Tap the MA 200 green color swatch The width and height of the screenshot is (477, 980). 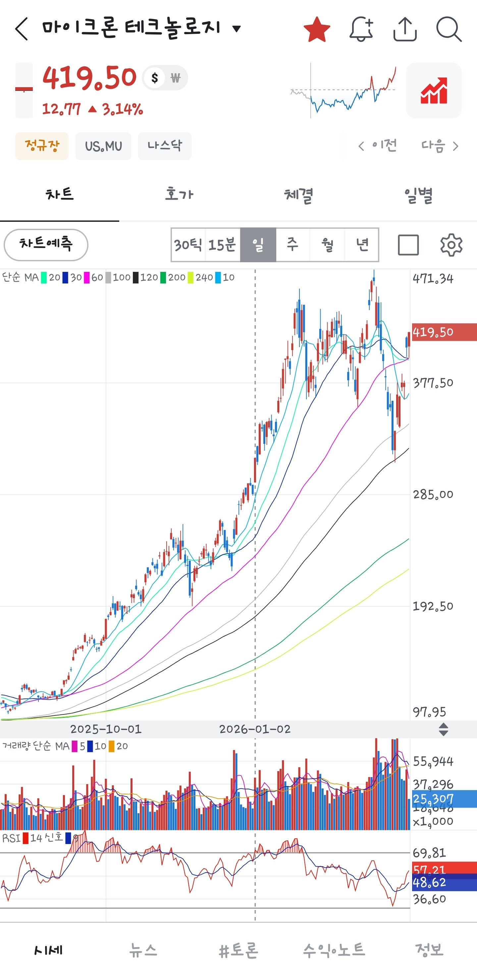[x=163, y=278]
